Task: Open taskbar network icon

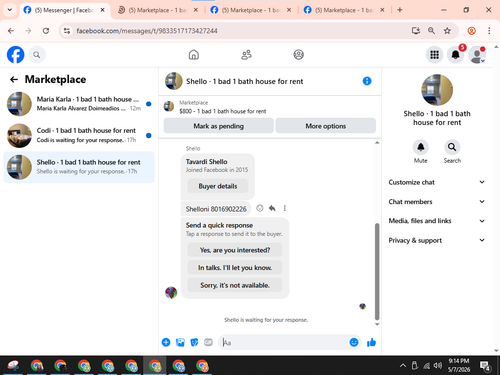Action: [x=426, y=366]
